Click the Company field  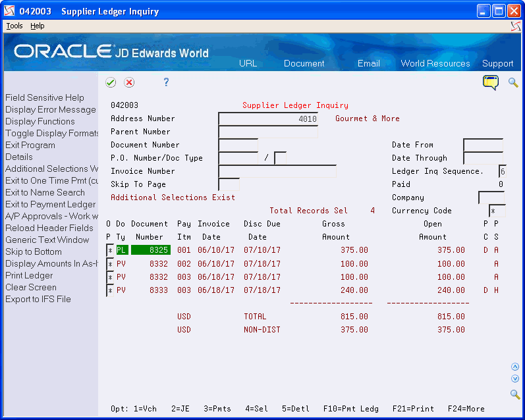coord(491,197)
